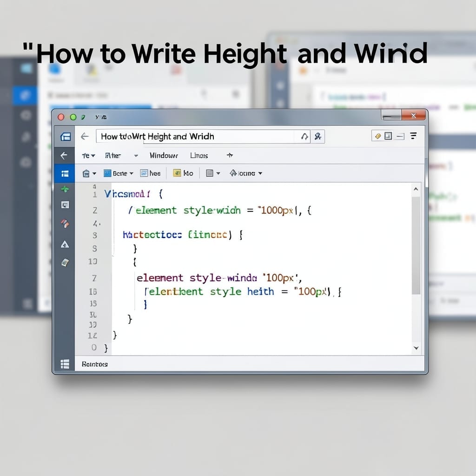Click line number 7 in the gutter
The width and height of the screenshot is (476, 476).
click(x=94, y=278)
